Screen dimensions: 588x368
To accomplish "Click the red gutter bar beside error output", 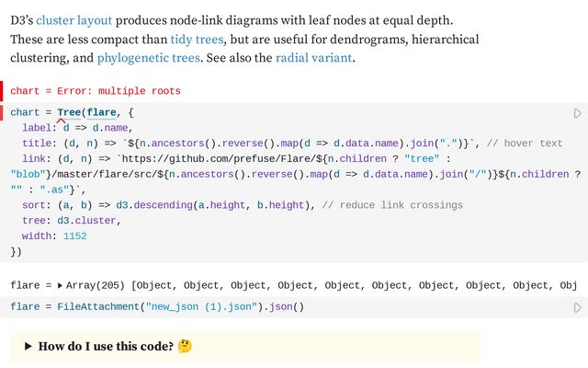I will click(x=2, y=91).
